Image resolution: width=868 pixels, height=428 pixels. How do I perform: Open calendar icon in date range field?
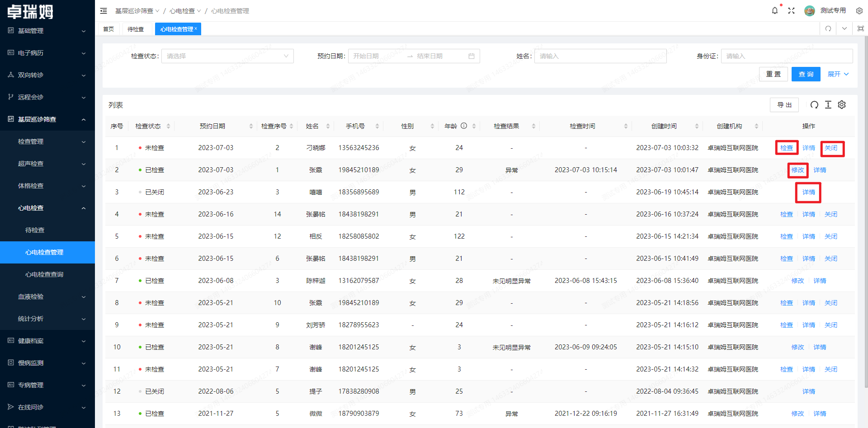(x=472, y=56)
